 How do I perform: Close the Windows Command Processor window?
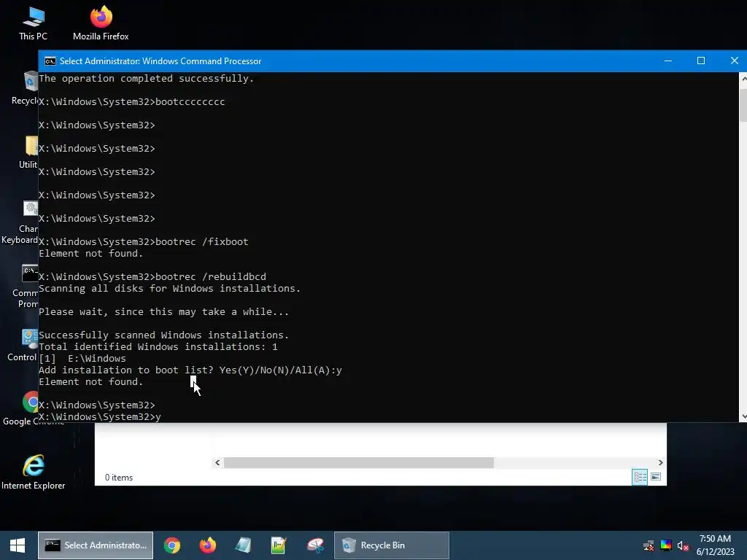point(734,61)
